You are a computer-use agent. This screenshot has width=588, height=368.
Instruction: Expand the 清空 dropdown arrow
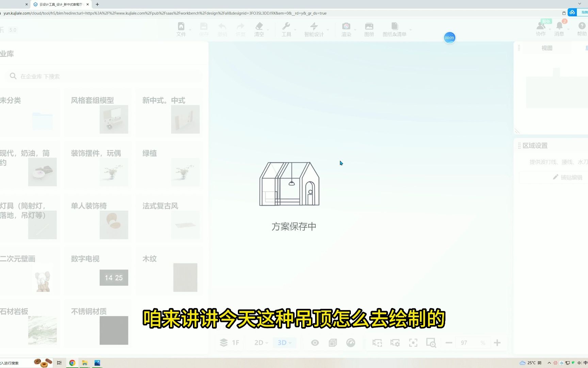pyautogui.click(x=268, y=30)
